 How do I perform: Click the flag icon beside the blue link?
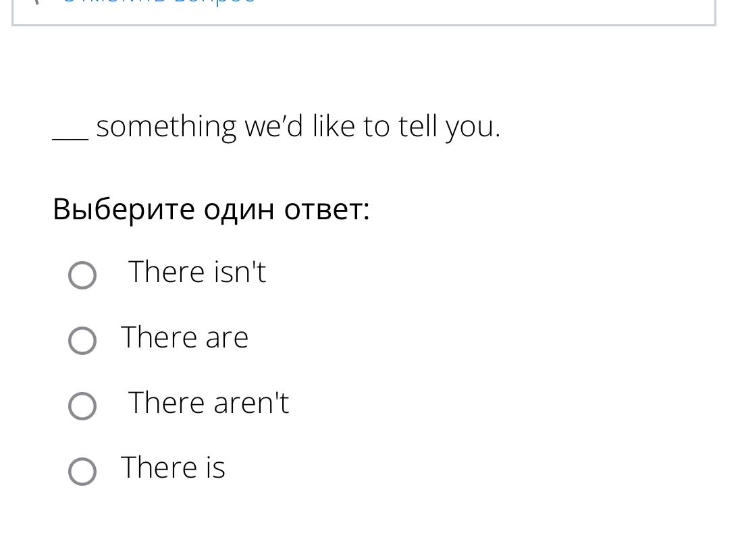pyautogui.click(x=36, y=1)
